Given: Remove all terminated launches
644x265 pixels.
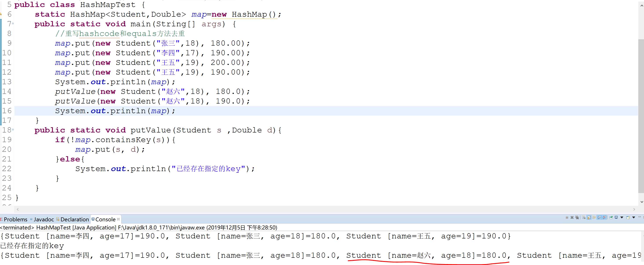Looking at the screenshot, I should point(577,218).
